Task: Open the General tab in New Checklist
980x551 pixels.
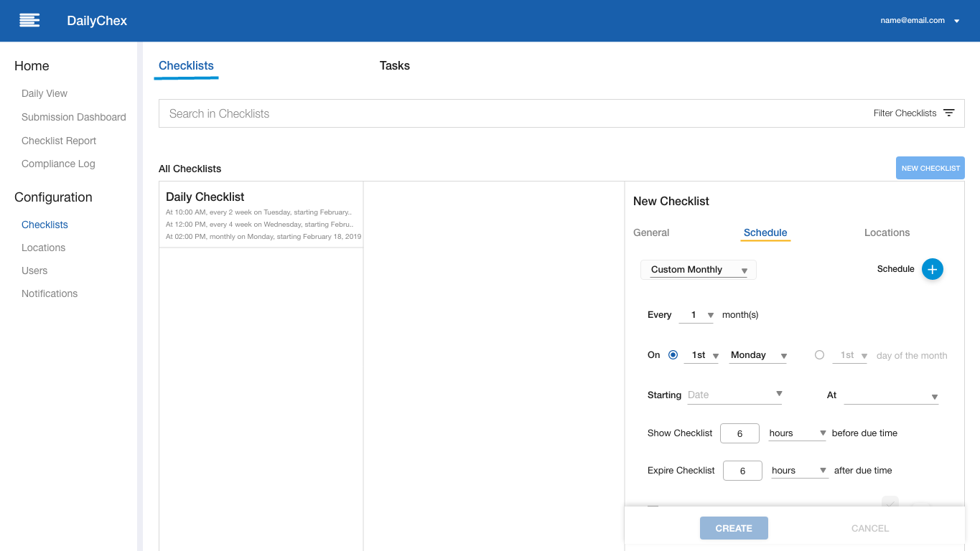Action: tap(651, 232)
